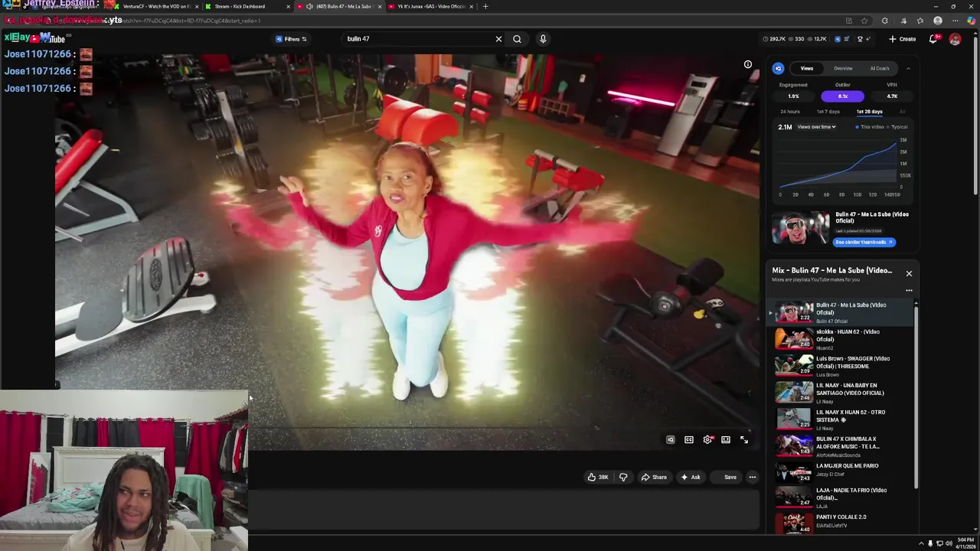Image resolution: width=980 pixels, height=551 pixels.
Task: Open the browser new tab (+) button
Action: point(485,6)
